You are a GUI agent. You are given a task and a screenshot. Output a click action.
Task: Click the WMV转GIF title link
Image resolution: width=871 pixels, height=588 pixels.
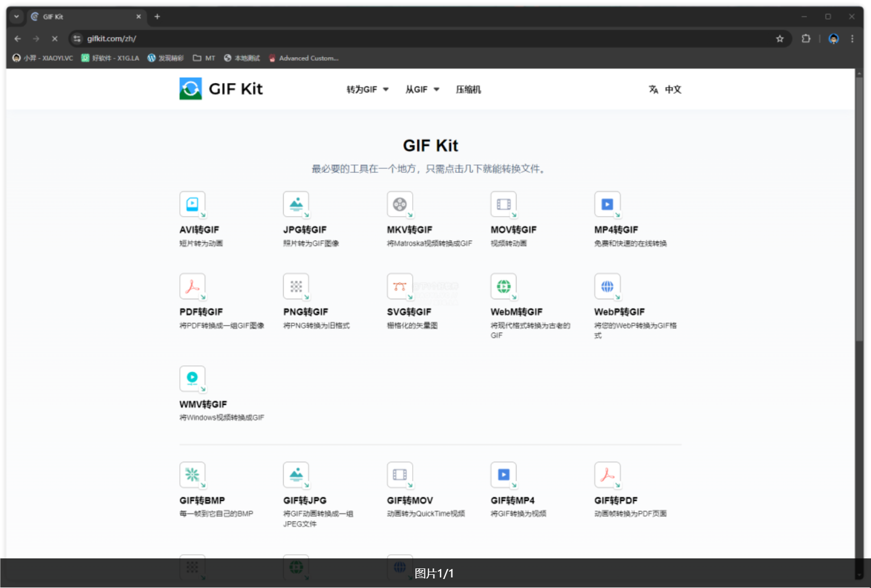click(x=203, y=404)
